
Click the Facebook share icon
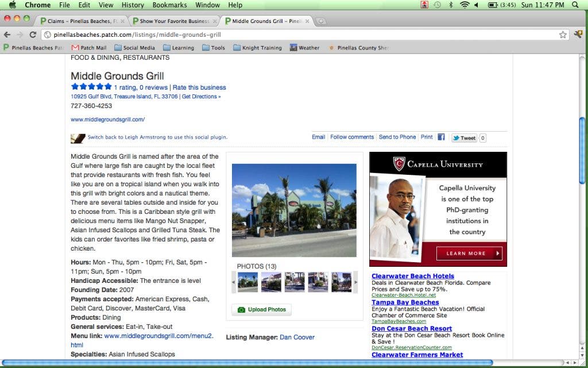pos(441,137)
